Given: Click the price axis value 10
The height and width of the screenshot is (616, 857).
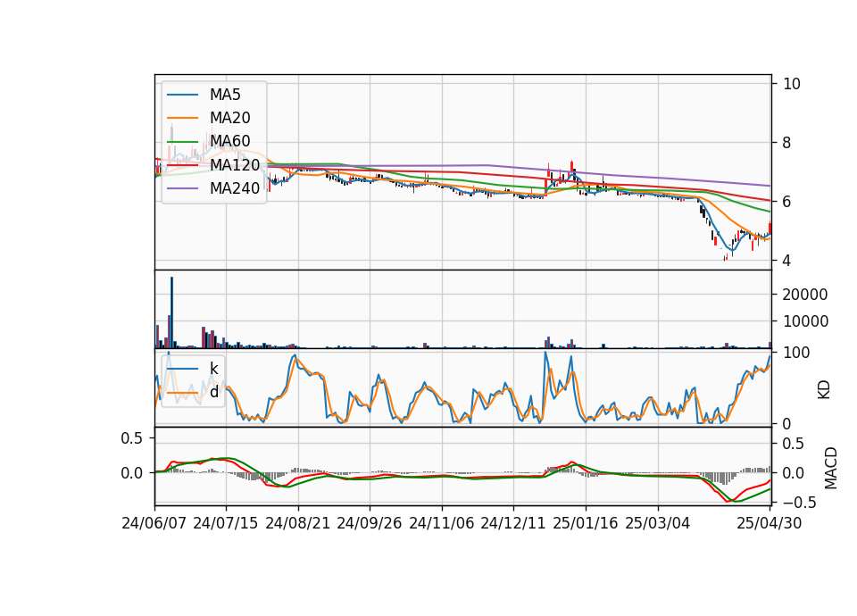Looking at the screenshot, I should pos(792,84).
